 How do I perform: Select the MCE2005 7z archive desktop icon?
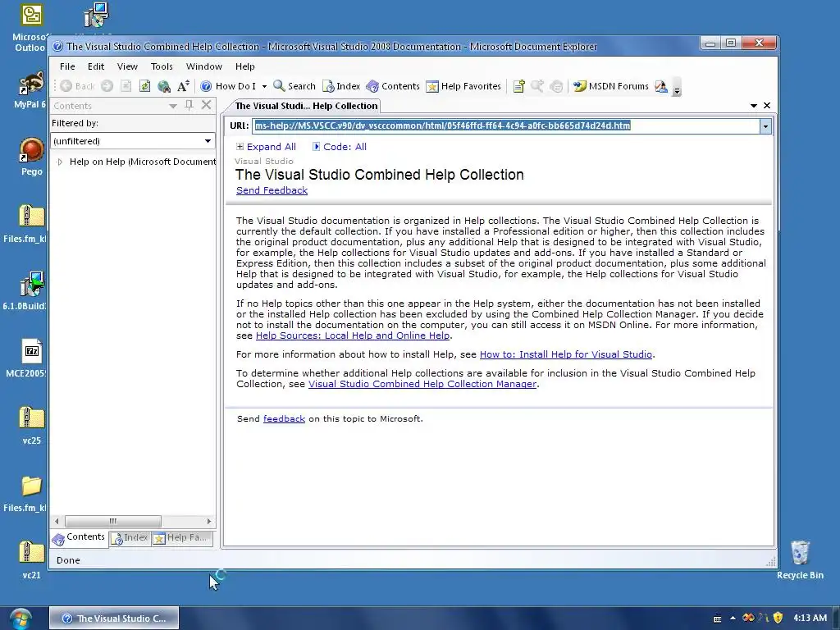pyautogui.click(x=27, y=358)
